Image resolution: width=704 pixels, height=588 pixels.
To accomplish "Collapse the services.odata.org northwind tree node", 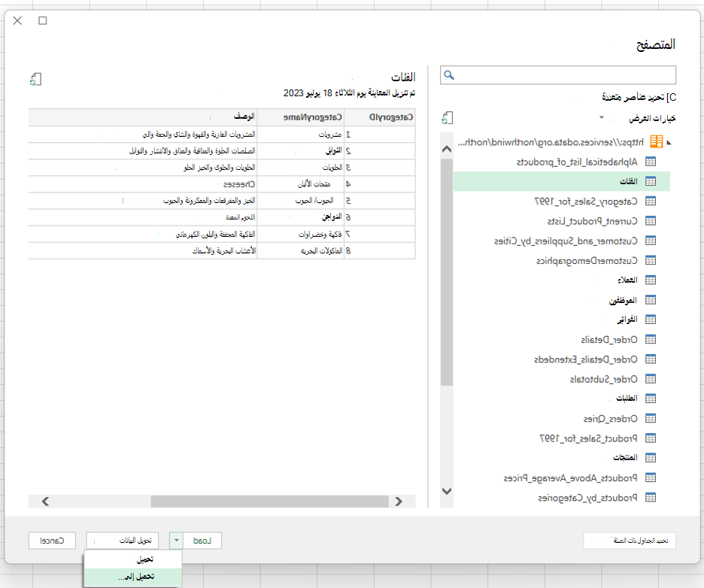I will point(669,142).
